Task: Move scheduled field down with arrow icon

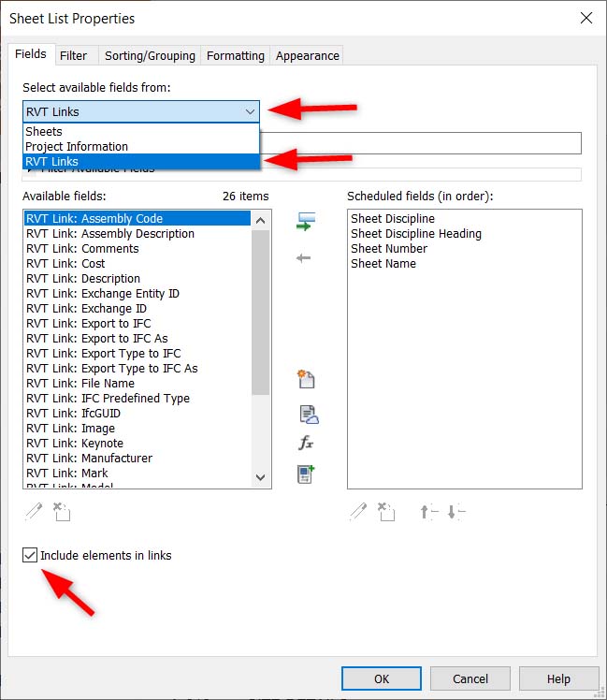Action: [x=455, y=511]
